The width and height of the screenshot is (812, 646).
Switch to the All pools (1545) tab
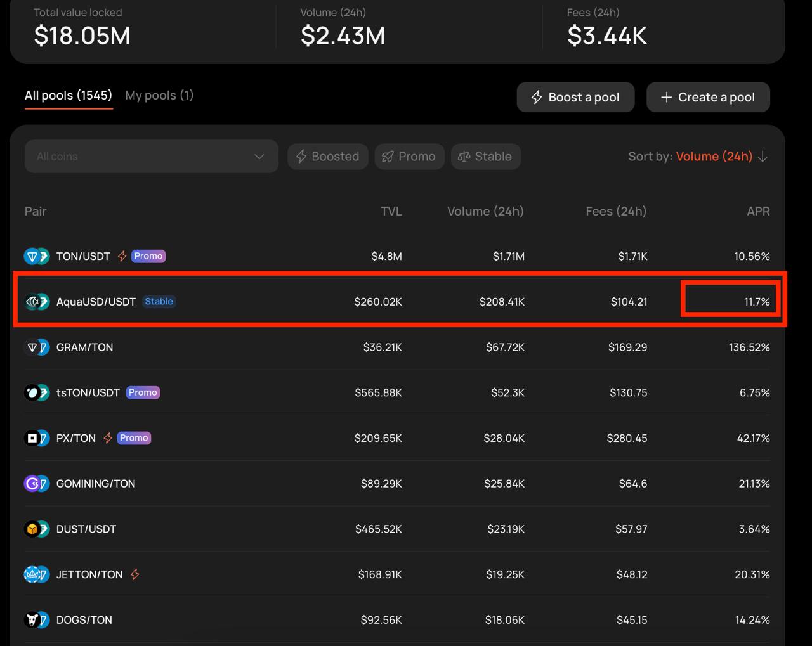point(69,96)
